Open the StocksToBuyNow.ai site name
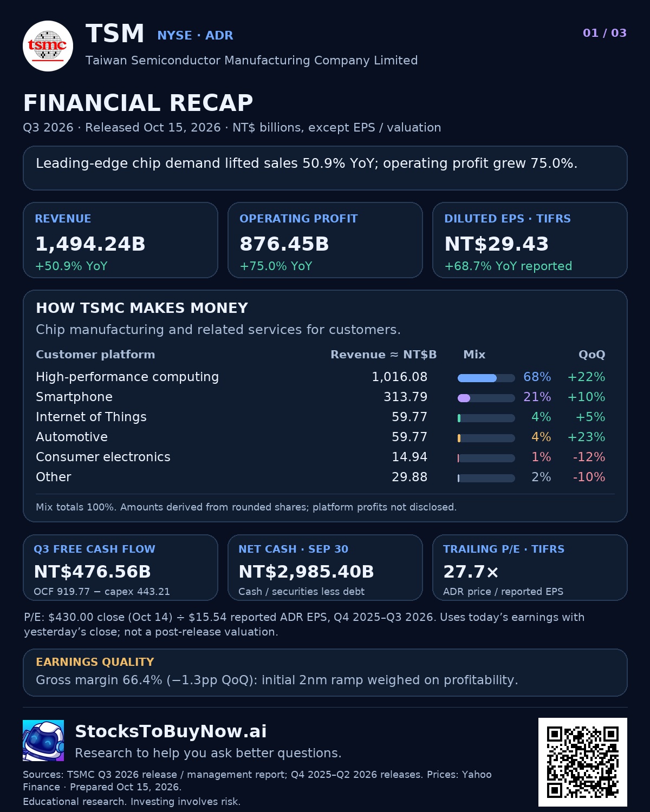650x812 pixels. click(x=171, y=731)
